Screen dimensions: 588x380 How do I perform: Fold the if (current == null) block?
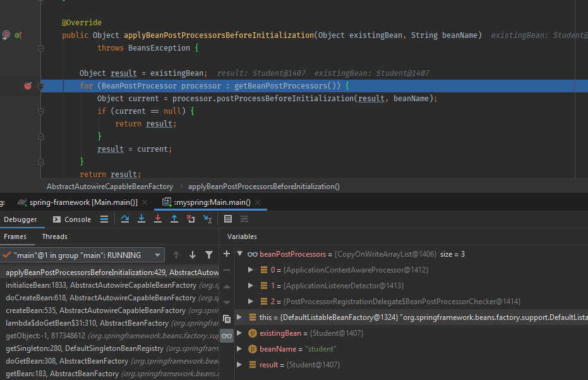pos(41,111)
